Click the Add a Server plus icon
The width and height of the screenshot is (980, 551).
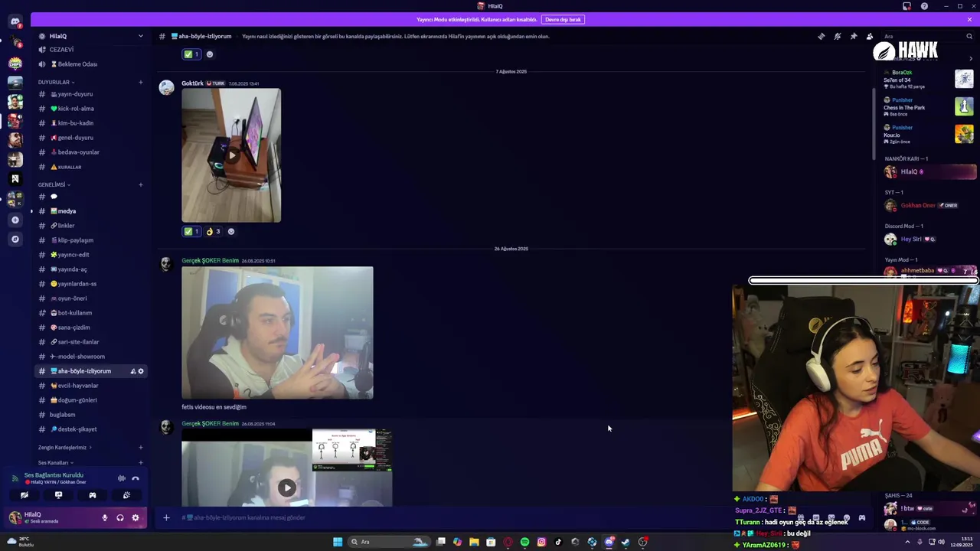(15, 220)
